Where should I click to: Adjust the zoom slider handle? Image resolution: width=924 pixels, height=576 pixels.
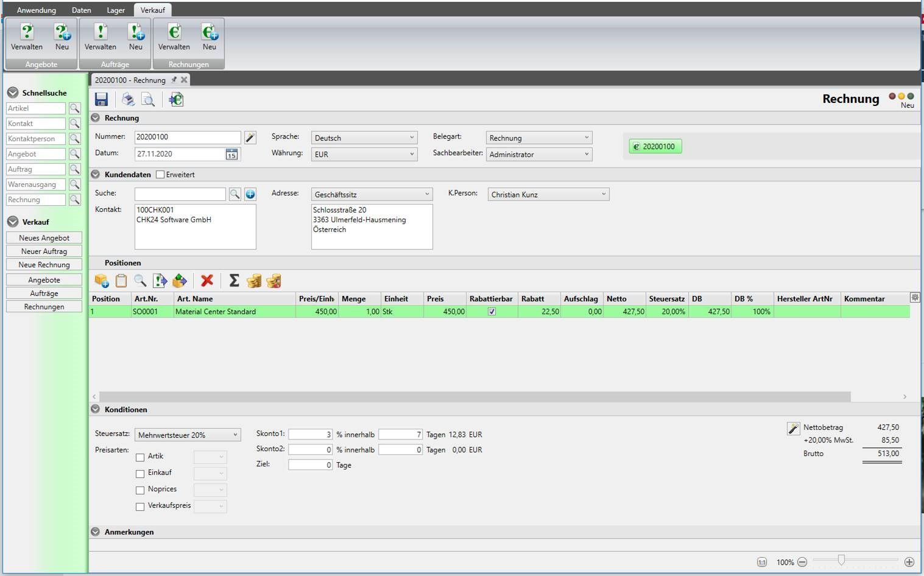pos(841,560)
